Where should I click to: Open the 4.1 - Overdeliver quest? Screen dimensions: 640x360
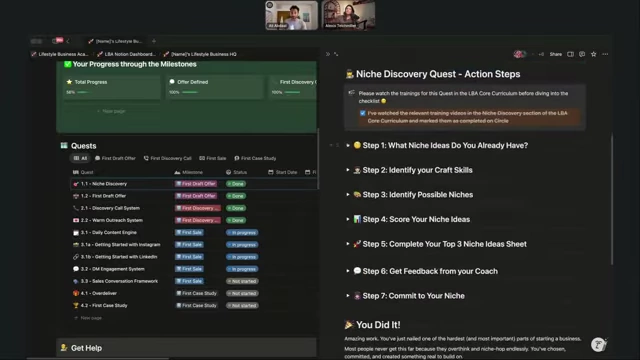[x=99, y=293]
